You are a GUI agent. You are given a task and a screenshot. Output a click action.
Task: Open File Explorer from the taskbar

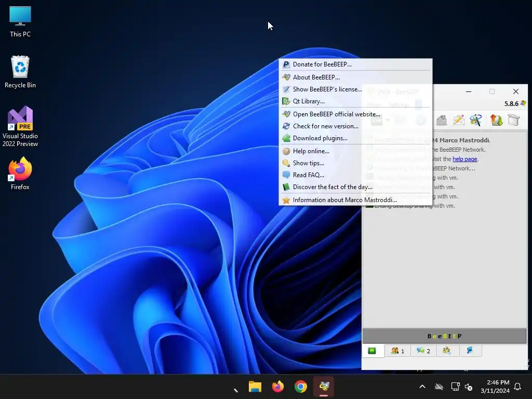pos(255,386)
